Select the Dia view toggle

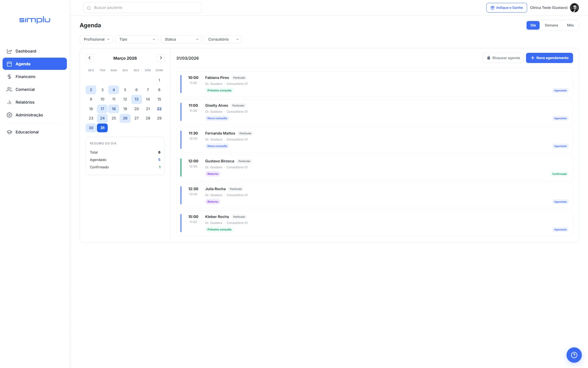click(x=533, y=25)
